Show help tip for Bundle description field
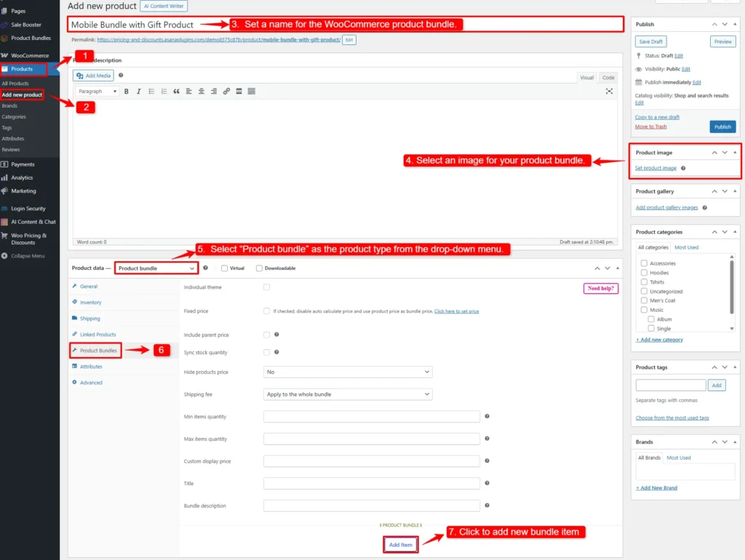This screenshot has width=745, height=560. tap(487, 505)
